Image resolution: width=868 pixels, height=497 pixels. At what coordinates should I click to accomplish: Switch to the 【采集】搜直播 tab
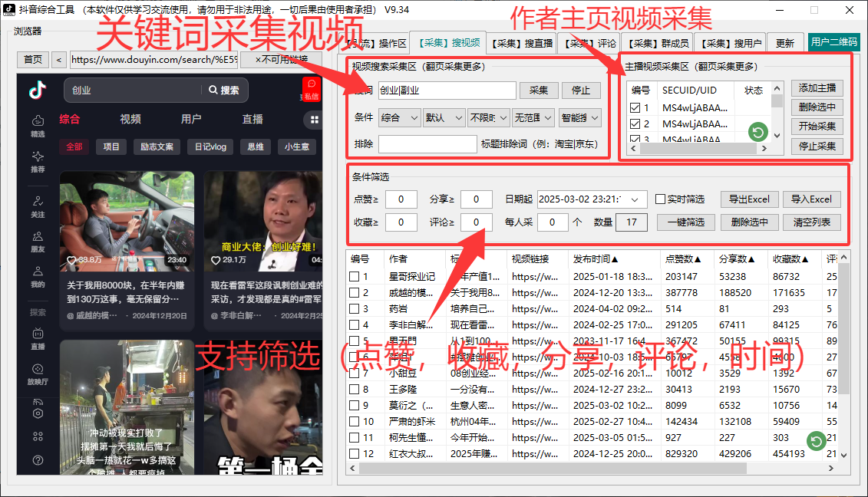(x=522, y=43)
